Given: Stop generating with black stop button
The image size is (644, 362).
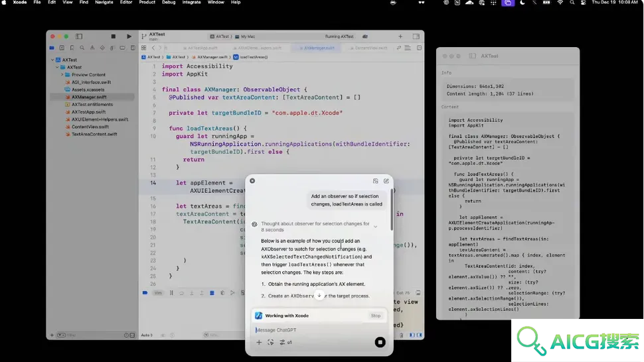Looking at the screenshot, I should 380,342.
